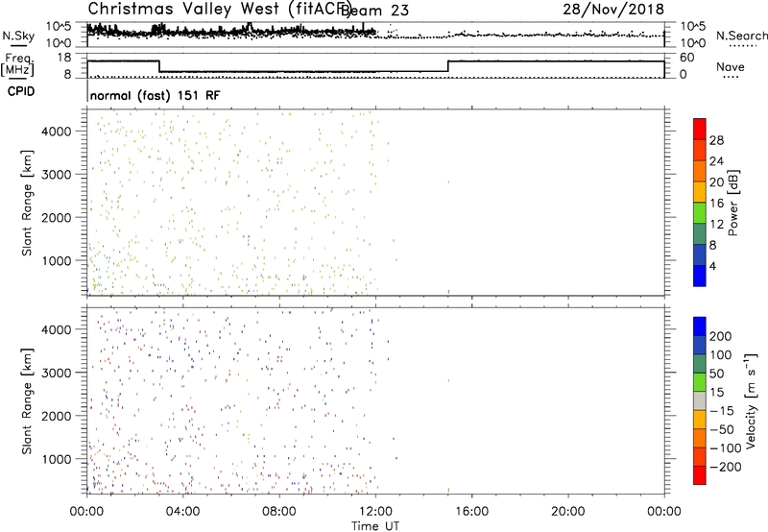Click the gray ±15 Velocity colorbar segment

pyautogui.click(x=700, y=400)
